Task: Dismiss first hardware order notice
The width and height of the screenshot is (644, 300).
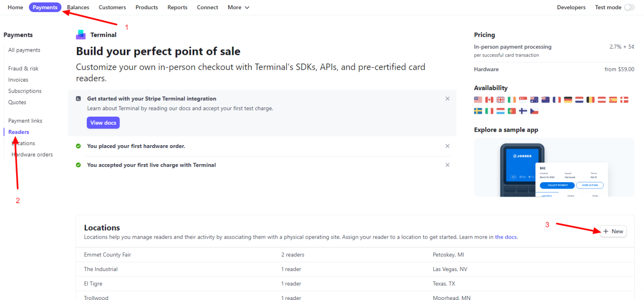Action: (447, 146)
